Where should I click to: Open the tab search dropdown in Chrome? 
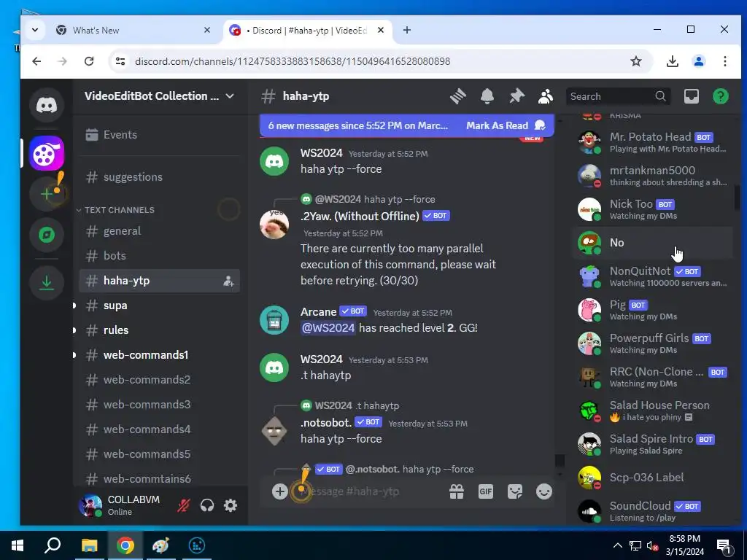pos(35,30)
